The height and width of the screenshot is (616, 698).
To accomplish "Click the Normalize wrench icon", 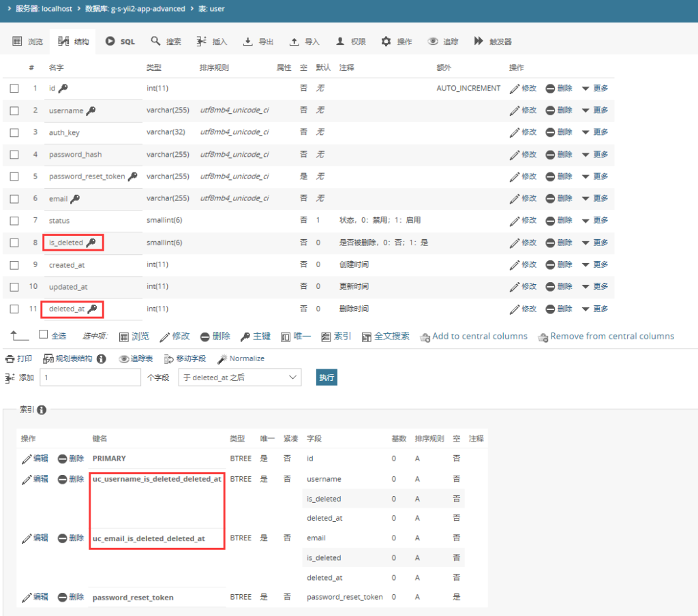I will click(222, 358).
